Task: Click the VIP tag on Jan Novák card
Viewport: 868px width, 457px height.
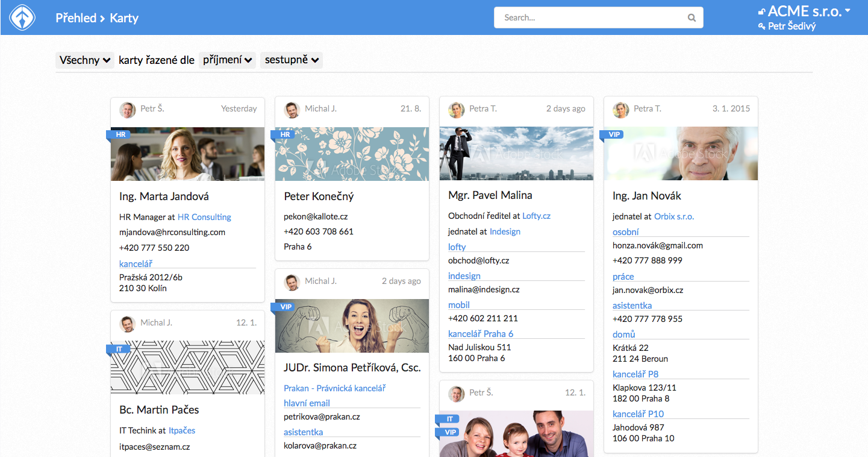Action: click(614, 134)
